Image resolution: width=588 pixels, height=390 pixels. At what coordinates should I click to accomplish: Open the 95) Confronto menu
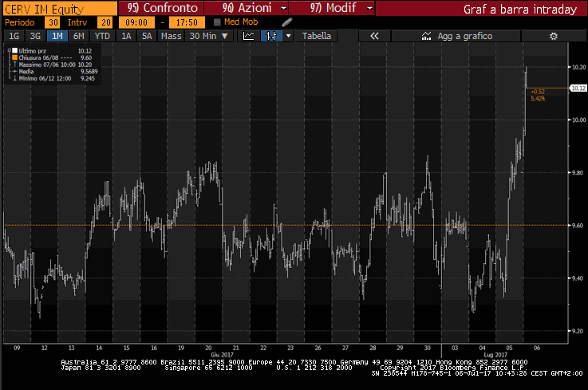click(162, 8)
